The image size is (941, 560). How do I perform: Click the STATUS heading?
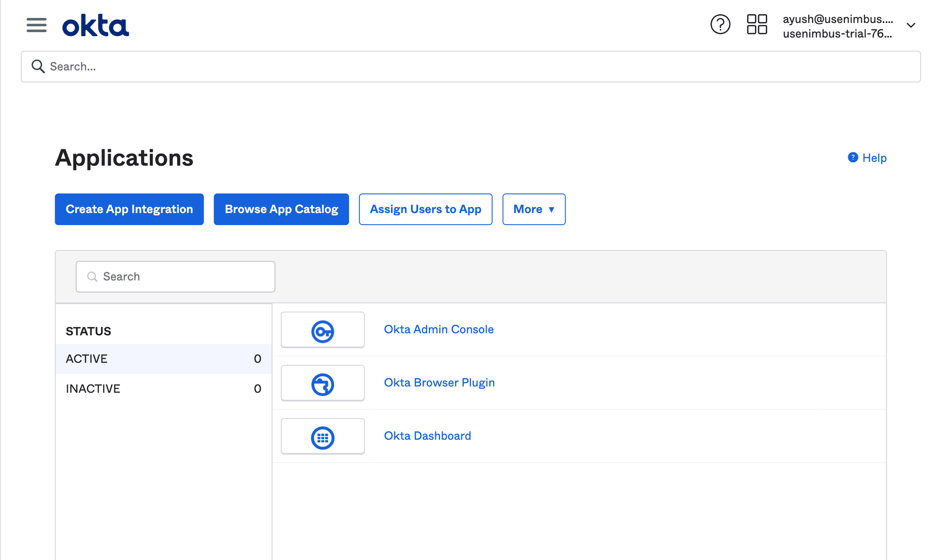88,331
